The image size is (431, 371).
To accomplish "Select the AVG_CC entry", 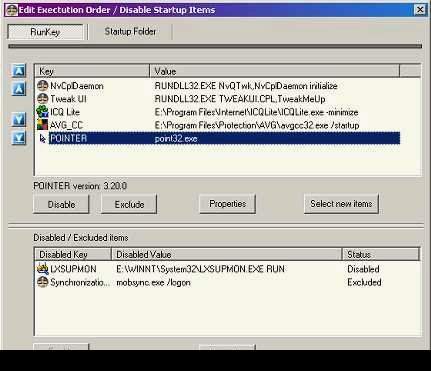I will (66, 125).
